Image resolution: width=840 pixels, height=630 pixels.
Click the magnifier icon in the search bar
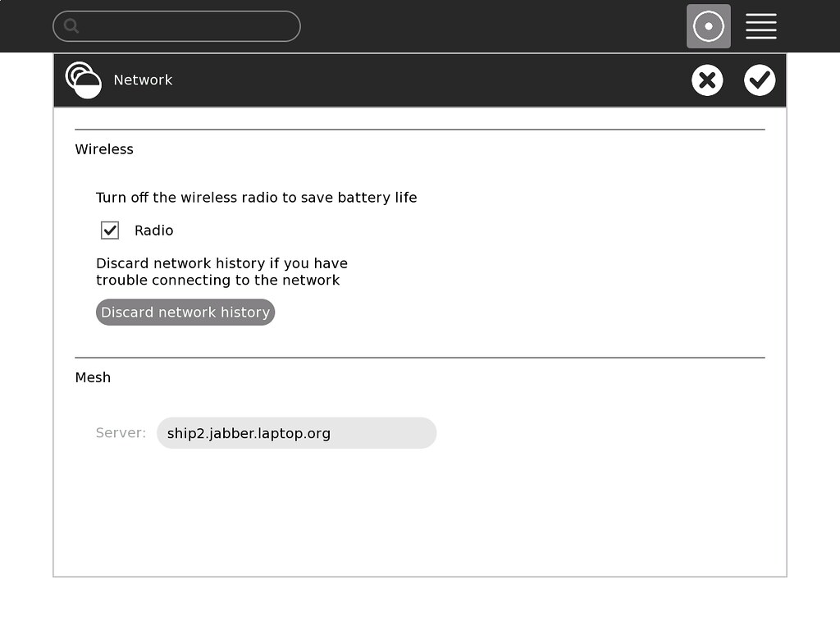[71, 26]
